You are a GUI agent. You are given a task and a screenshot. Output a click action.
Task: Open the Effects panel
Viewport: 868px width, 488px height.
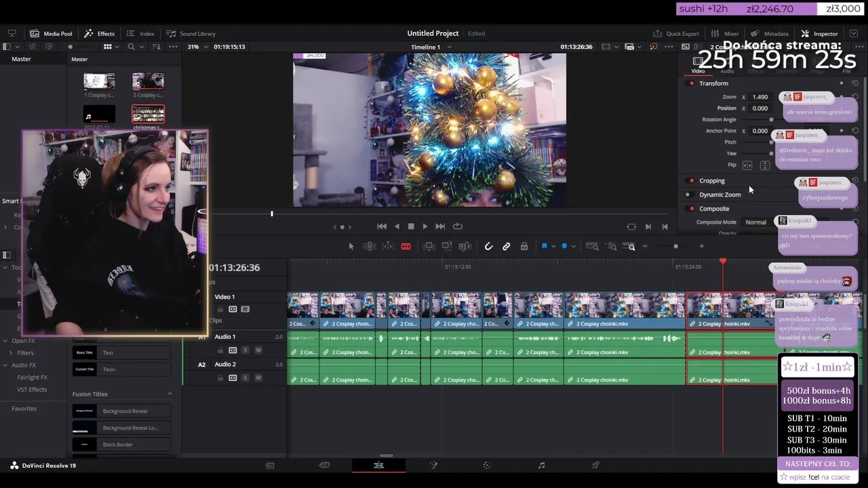pyautogui.click(x=100, y=33)
